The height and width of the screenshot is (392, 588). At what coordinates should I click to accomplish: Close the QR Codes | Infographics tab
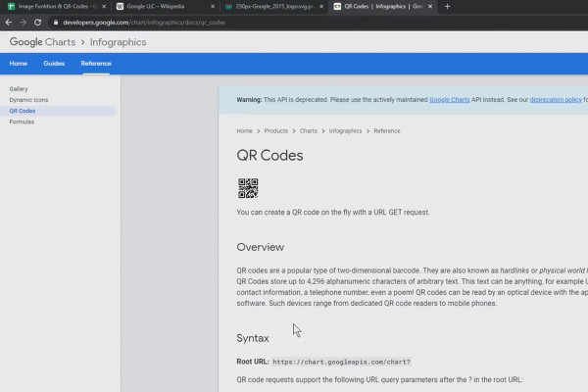(x=430, y=7)
